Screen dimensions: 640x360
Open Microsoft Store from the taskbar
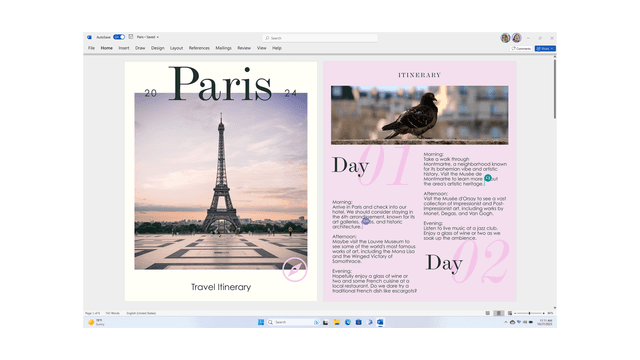pyautogui.click(x=358, y=322)
